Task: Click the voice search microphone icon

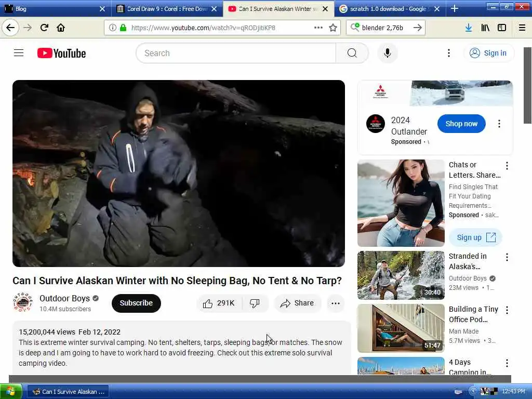Action: pos(388,53)
